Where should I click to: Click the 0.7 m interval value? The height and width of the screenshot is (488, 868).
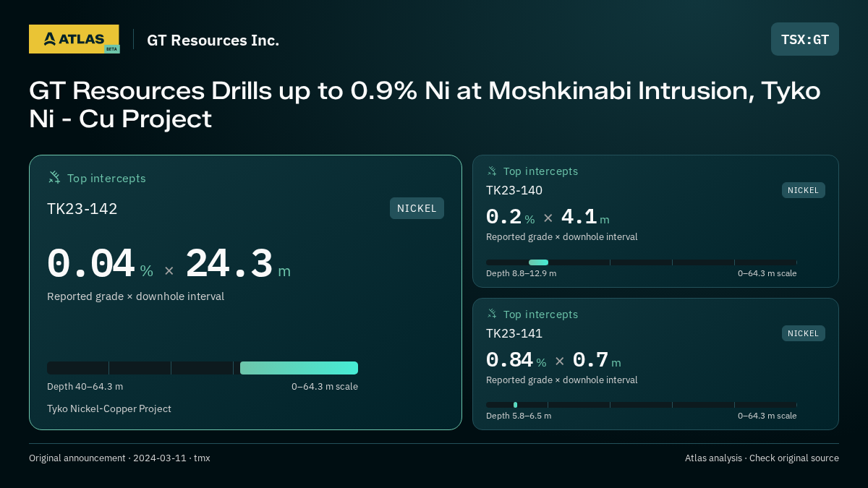click(x=597, y=360)
